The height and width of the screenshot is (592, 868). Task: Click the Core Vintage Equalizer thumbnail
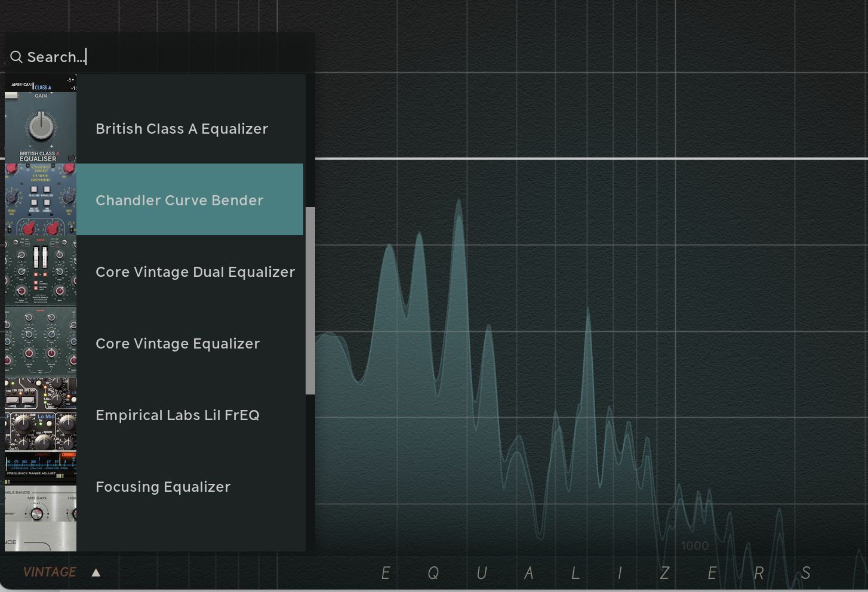tap(40, 343)
